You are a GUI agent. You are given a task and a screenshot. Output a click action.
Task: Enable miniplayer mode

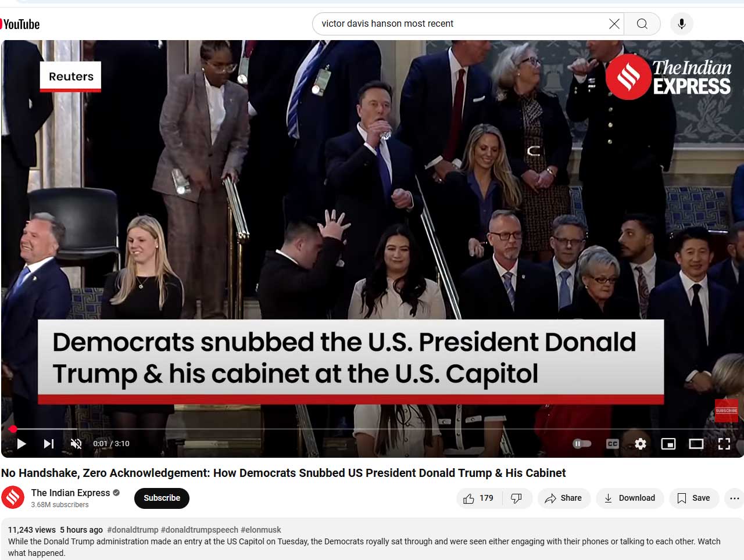(668, 444)
